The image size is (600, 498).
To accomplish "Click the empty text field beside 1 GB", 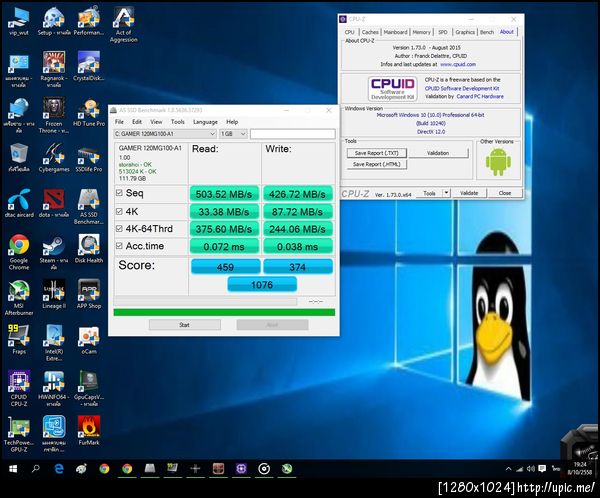I will coord(293,134).
